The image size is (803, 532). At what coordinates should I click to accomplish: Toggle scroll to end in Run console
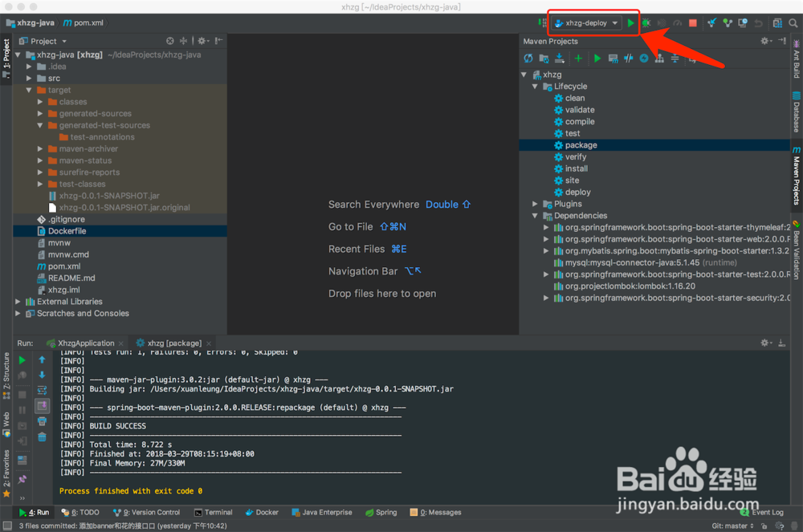click(x=42, y=406)
